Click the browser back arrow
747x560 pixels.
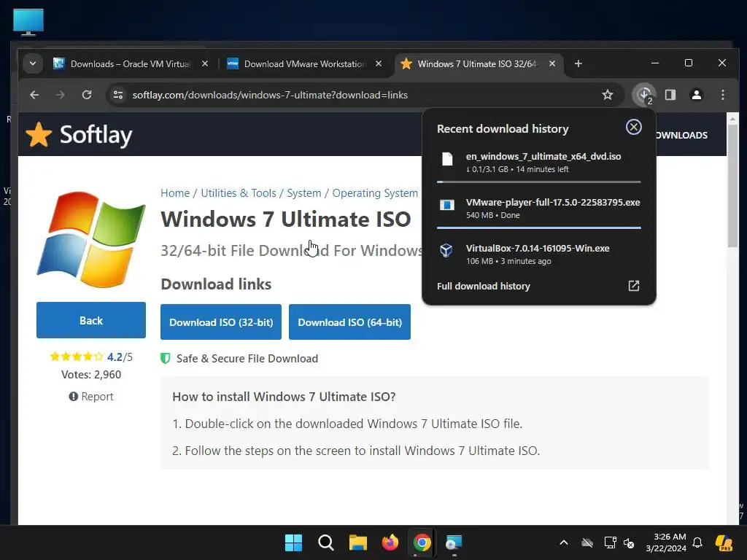tap(34, 95)
